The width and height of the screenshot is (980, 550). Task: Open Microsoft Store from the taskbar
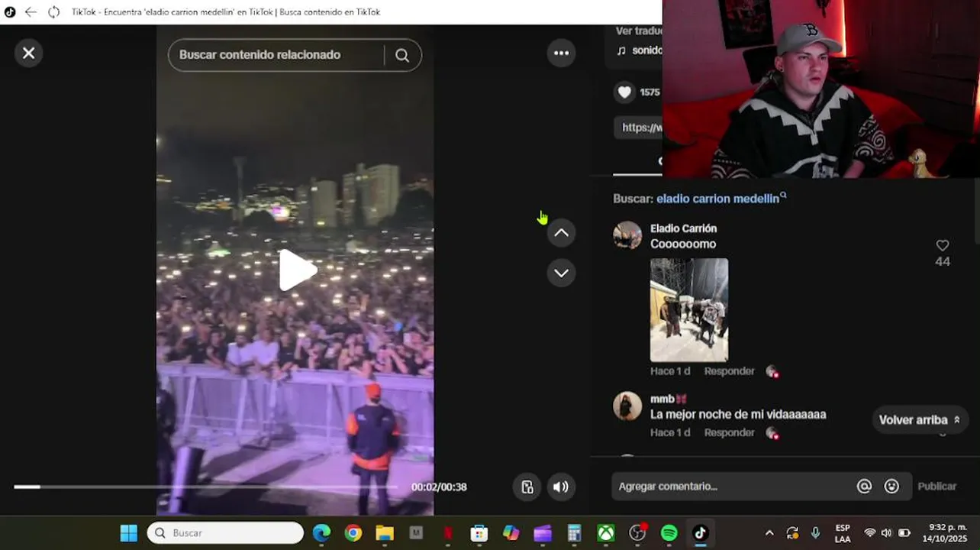[x=479, y=533]
